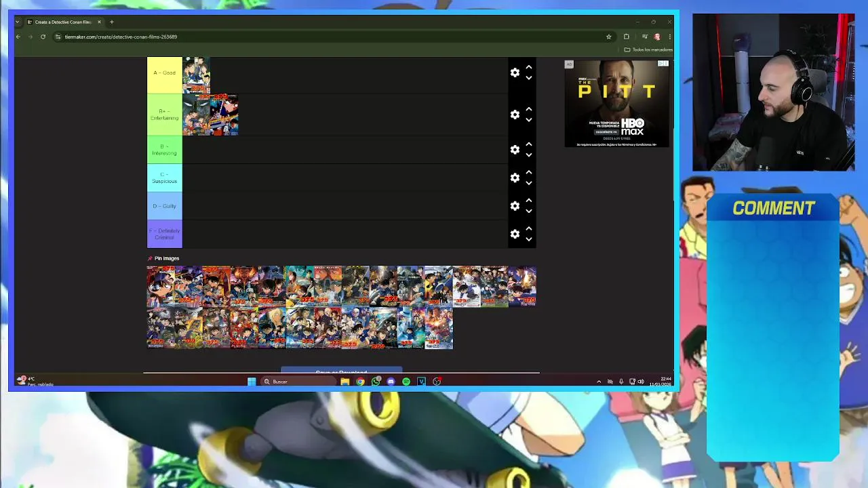Go back in browser history
868x488 pixels.
coord(18,37)
